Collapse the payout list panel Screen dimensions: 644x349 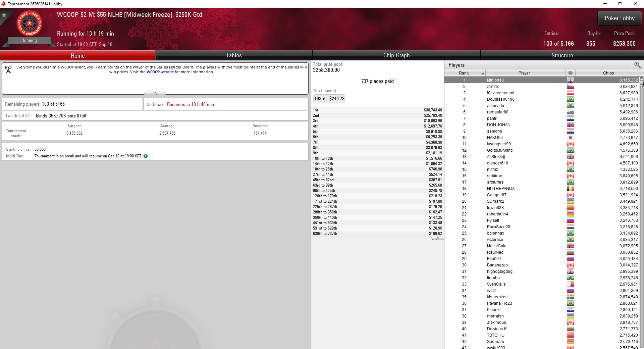pyautogui.click(x=437, y=239)
